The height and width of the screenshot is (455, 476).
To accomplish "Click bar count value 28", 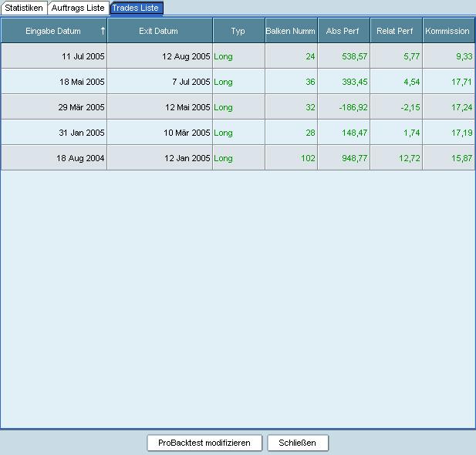I will click(x=310, y=133).
